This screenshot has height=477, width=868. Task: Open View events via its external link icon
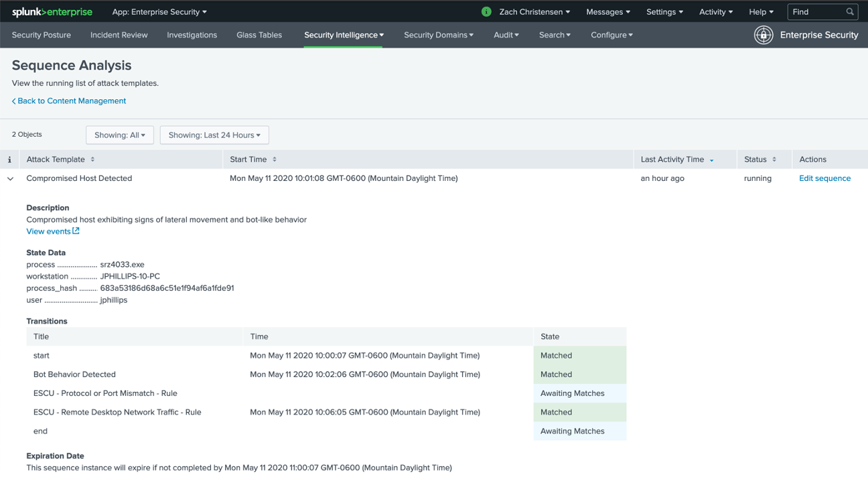pyautogui.click(x=75, y=230)
